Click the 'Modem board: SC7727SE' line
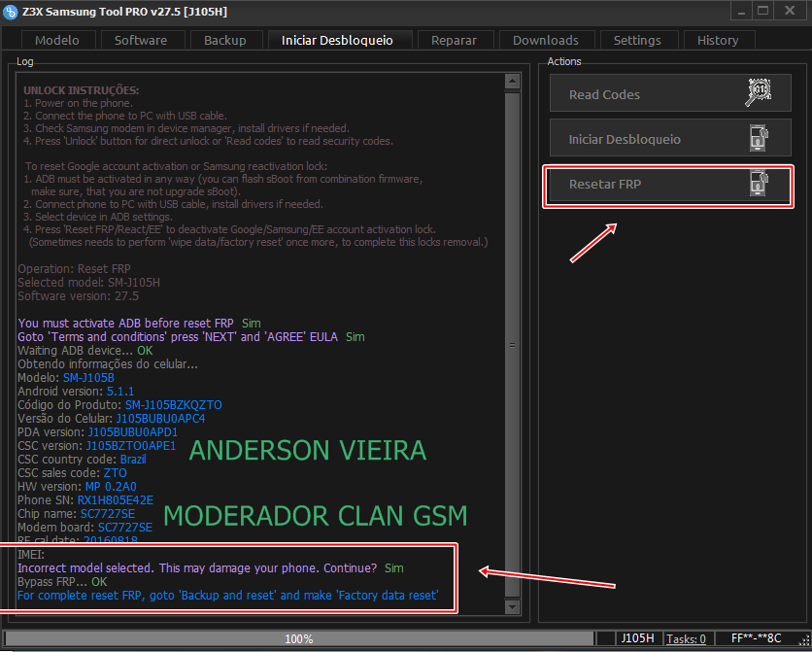The height and width of the screenshot is (652, 812). (x=85, y=528)
